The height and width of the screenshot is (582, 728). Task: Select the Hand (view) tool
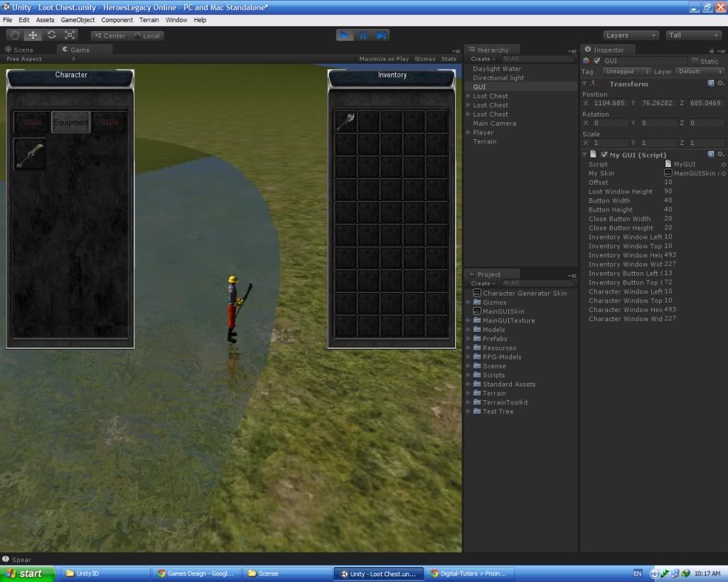point(14,36)
